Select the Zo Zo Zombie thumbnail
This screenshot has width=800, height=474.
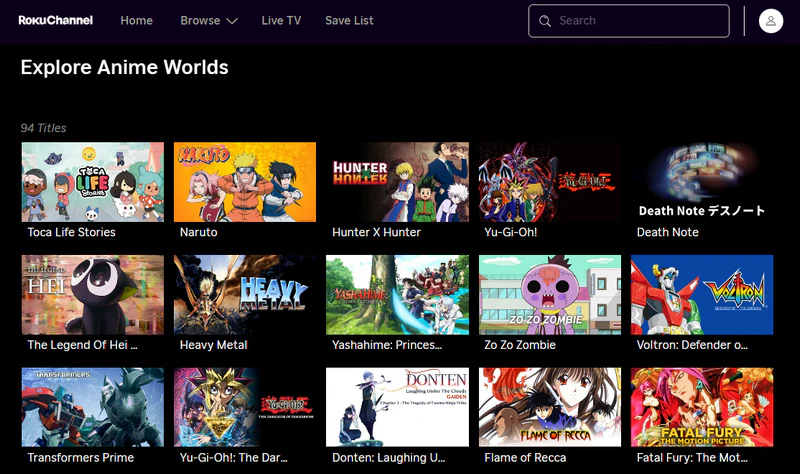tap(550, 295)
